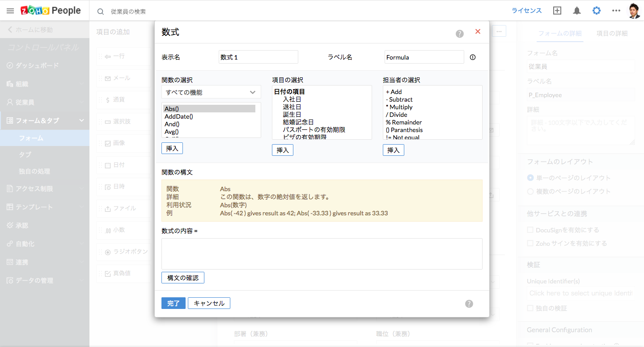644x347 pixels.
Task: Click the help question mark beside formula title
Action: pyautogui.click(x=460, y=34)
